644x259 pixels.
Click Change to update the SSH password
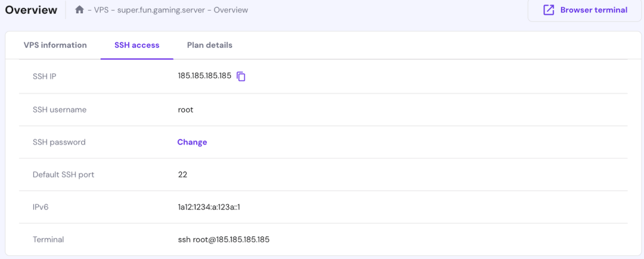coord(192,142)
